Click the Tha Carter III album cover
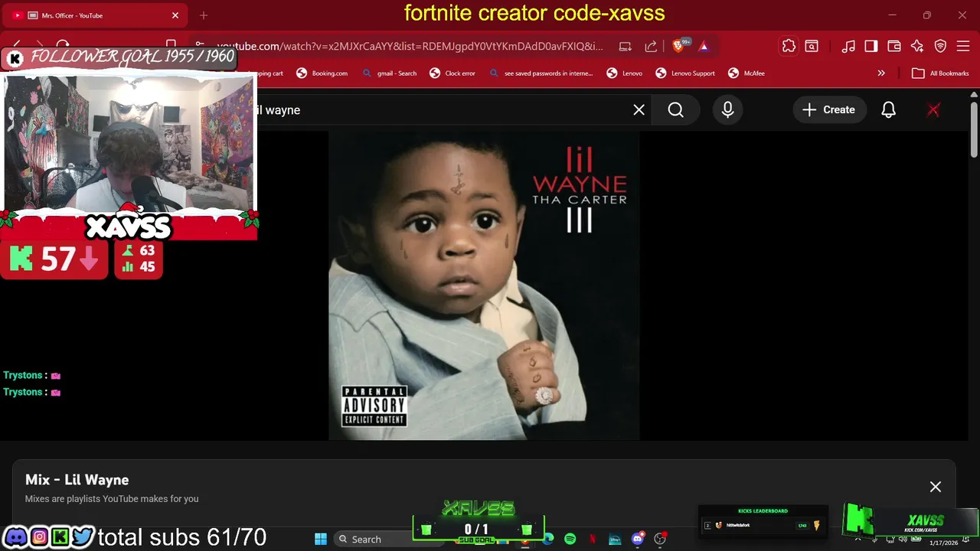The image size is (980, 551). (484, 285)
